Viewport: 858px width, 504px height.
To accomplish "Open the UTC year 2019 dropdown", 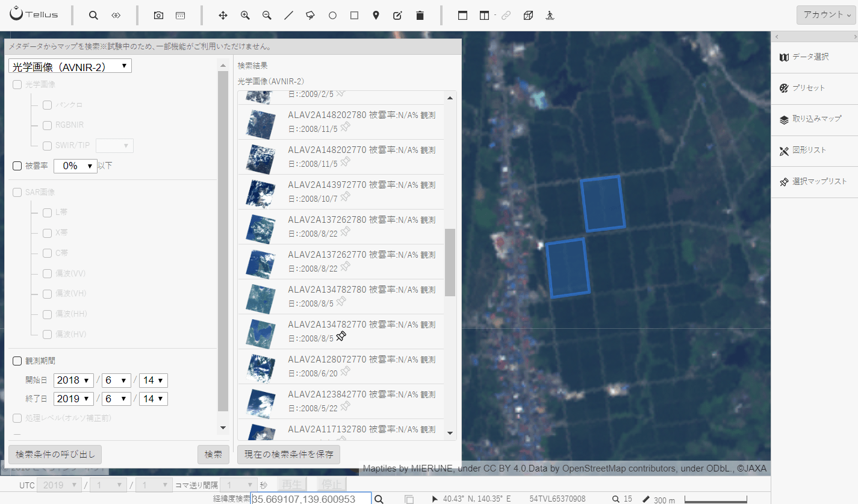I will pyautogui.click(x=60, y=485).
